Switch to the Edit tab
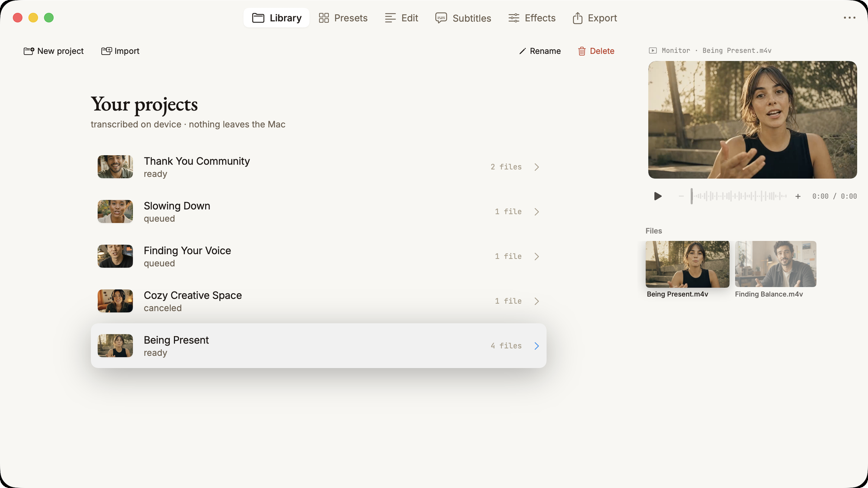Screen dimensions: 868x488 (401, 18)
